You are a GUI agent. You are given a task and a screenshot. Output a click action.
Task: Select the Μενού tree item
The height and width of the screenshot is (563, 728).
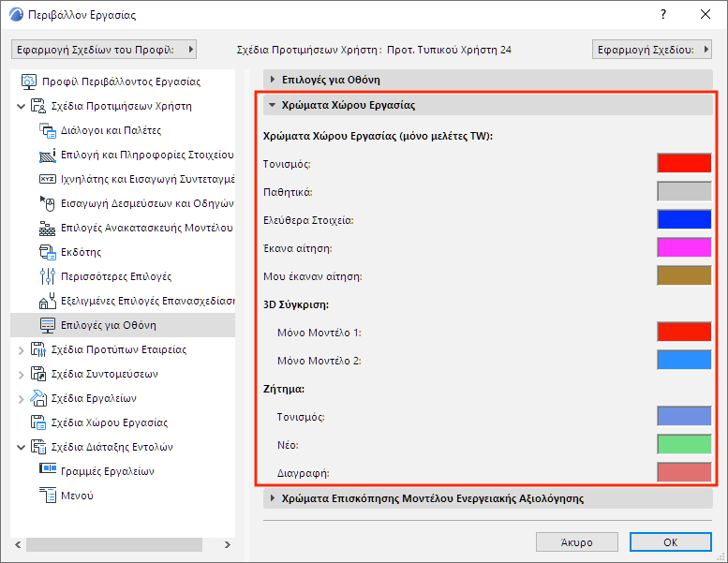78,496
